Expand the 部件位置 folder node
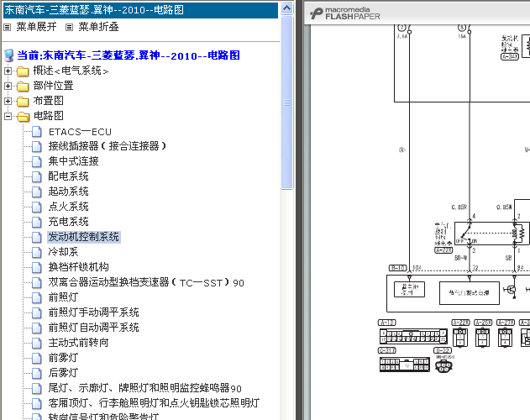Image resolution: width=530 pixels, height=420 pixels. pyautogui.click(x=8, y=86)
